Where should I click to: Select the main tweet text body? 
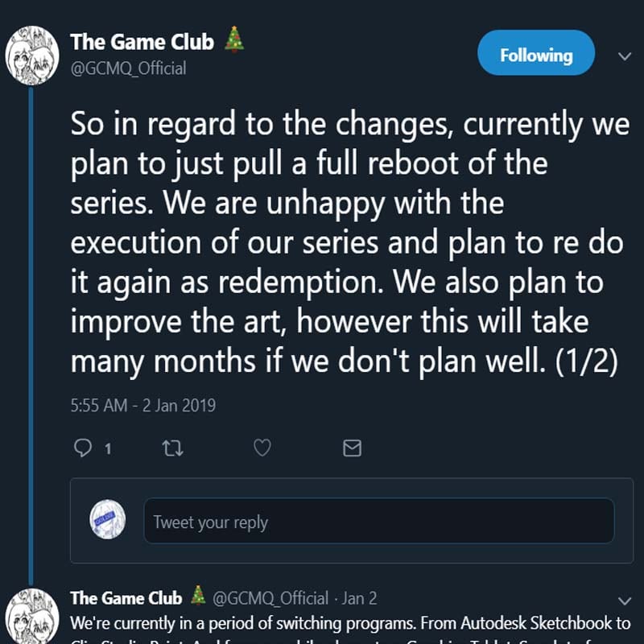pos(346,242)
